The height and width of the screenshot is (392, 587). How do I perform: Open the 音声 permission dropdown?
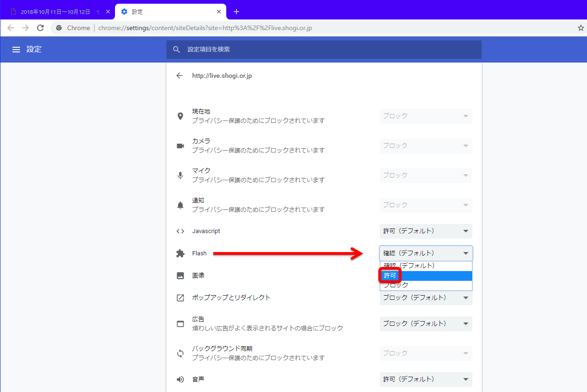(426, 379)
